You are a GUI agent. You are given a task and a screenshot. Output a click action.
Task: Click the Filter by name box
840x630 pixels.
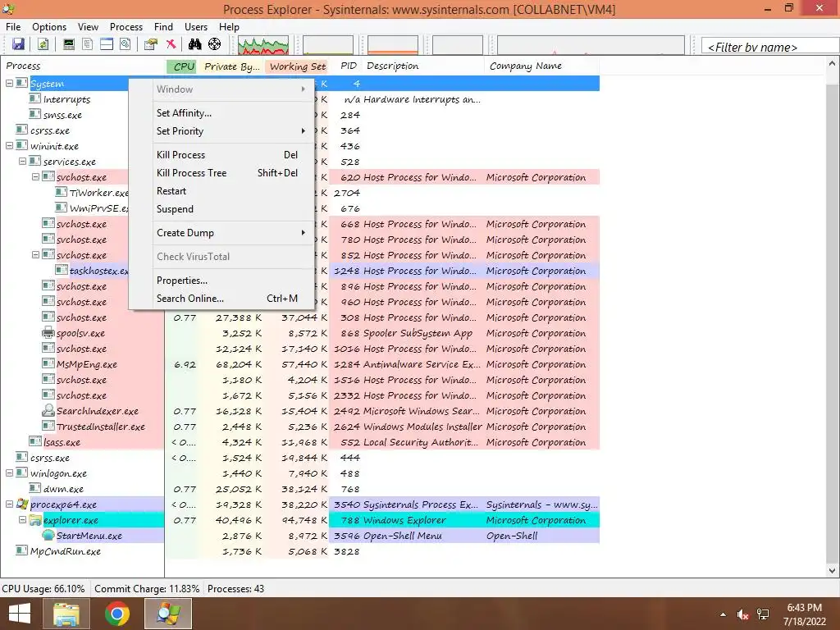click(769, 47)
